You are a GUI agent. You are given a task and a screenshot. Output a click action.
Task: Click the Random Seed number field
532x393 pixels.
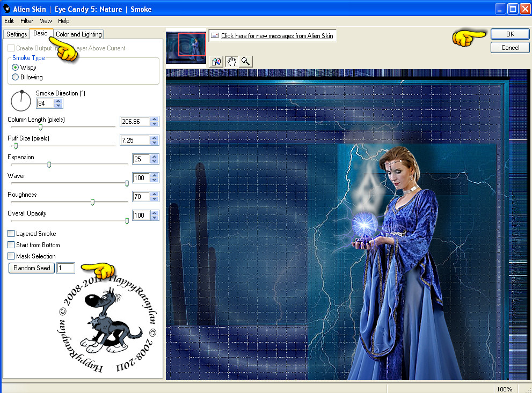[x=65, y=268]
